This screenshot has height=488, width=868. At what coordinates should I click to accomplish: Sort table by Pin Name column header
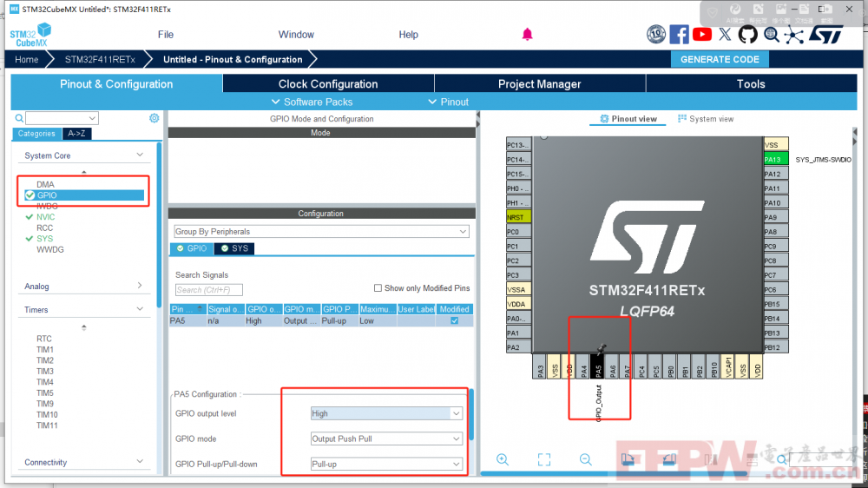187,309
